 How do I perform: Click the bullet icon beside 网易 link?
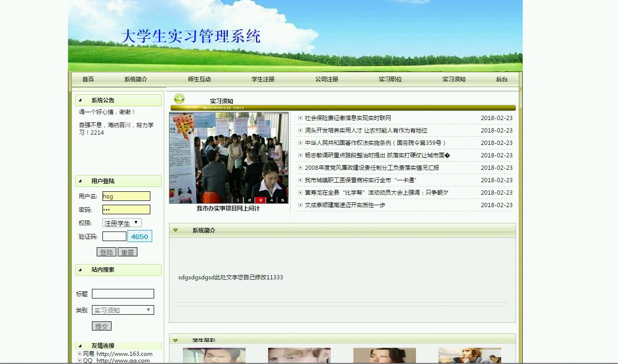79,354
